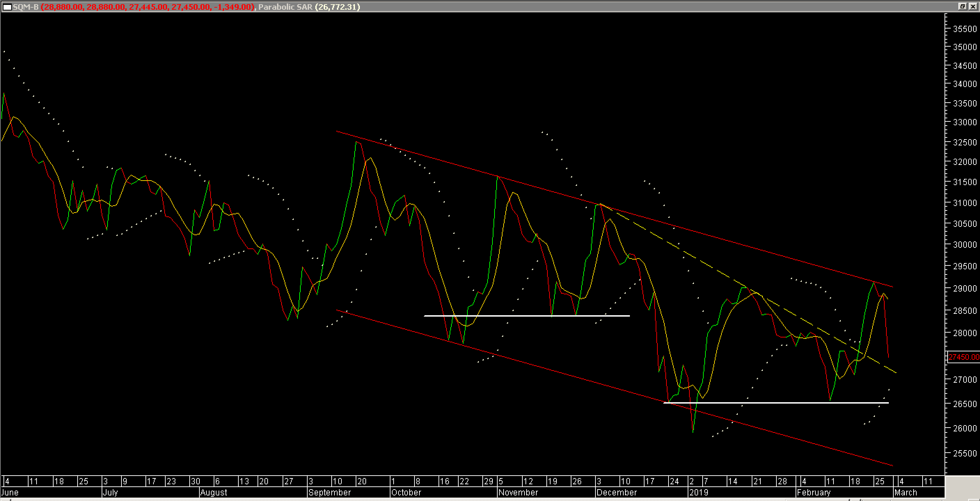This screenshot has height=501, width=980.
Task: Click the chart window icon beside SQM-B
Action: (7, 7)
